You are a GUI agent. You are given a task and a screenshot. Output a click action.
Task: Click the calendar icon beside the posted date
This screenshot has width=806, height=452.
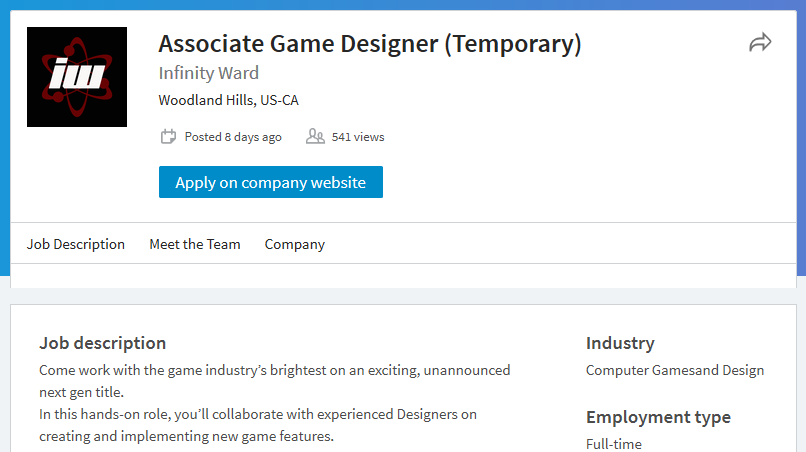[x=168, y=136]
